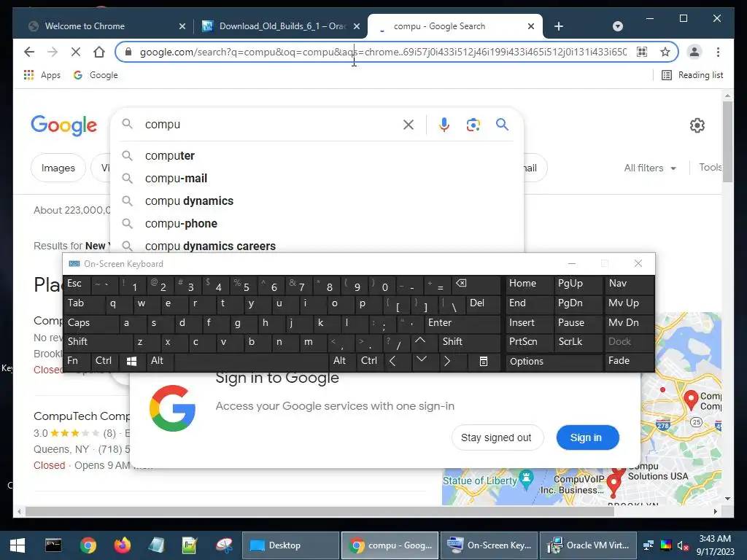747x560 pixels.
Task: Click the scroll right arrow at bottom
Action: [x=715, y=511]
